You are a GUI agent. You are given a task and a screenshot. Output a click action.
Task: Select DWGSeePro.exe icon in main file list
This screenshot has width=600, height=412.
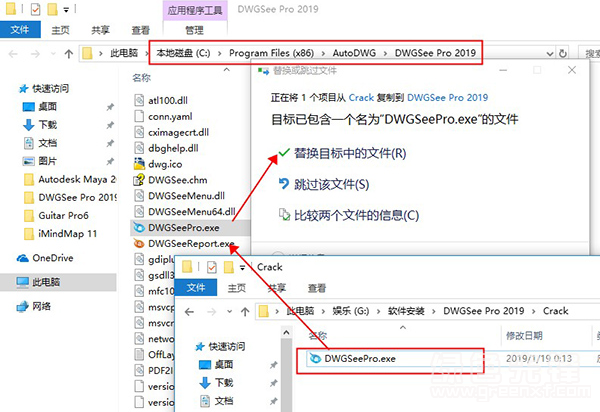[x=139, y=228]
